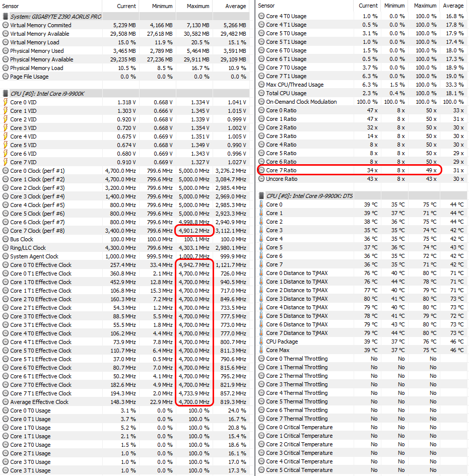Select the Core 0 T0 Effective Clock row
Screen dimensions: 469x476
pos(125,265)
